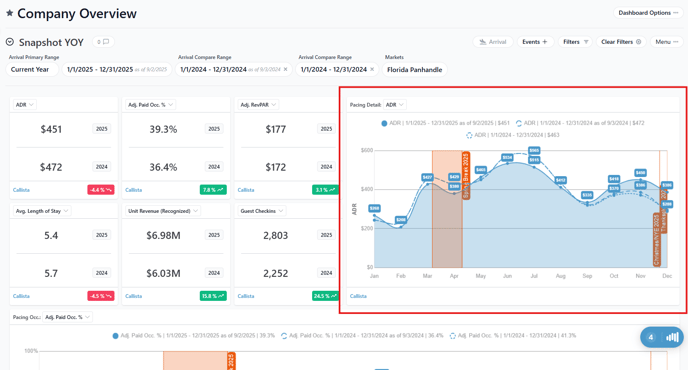This screenshot has height=370, width=688.
Task: Click the Events + button
Action: (x=535, y=42)
